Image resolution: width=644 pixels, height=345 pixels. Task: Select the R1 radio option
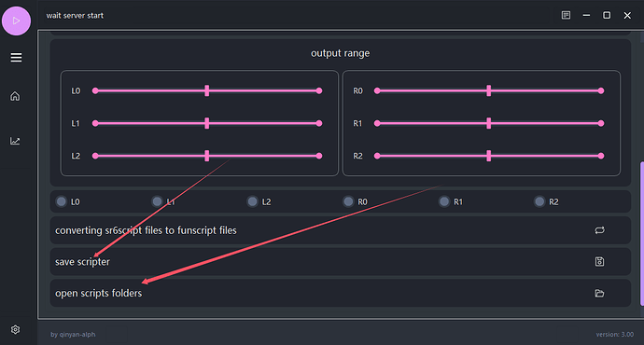coord(444,201)
